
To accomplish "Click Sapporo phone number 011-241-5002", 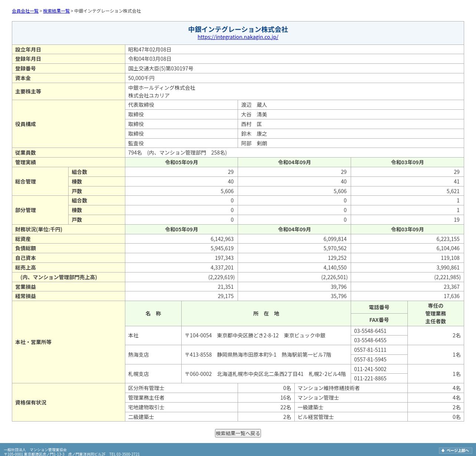I will 370,369.
